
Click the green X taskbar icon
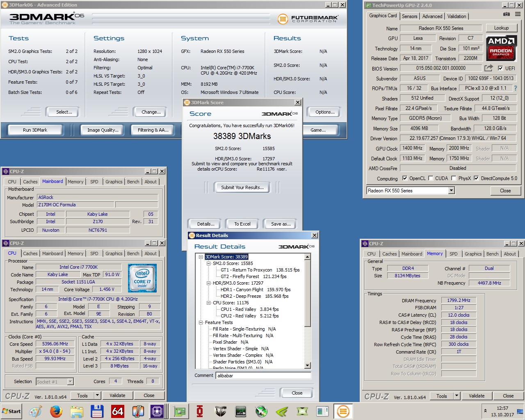click(x=302, y=411)
